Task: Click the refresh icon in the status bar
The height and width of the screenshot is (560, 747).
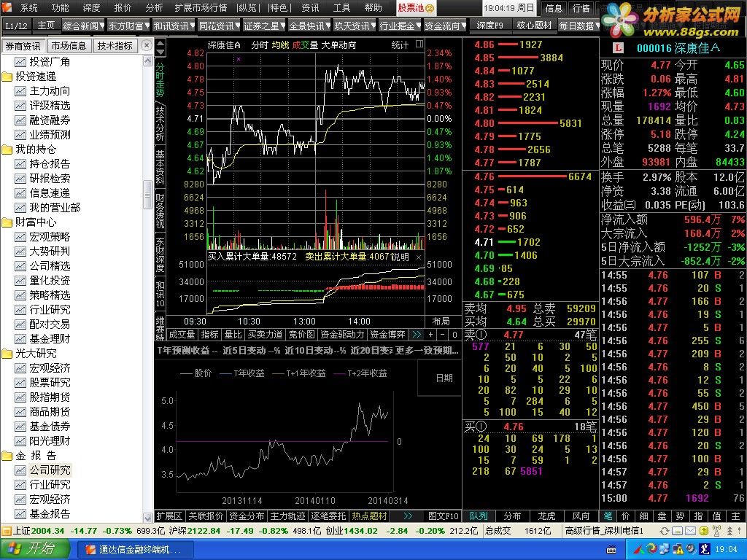Action: [664, 531]
